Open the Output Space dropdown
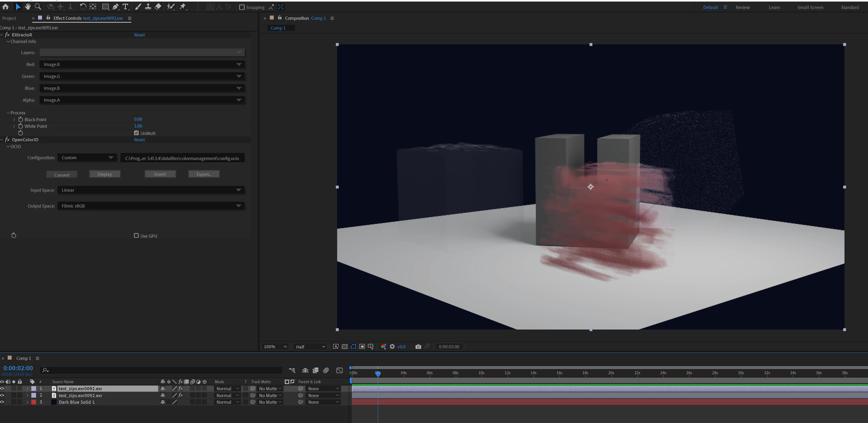Screen dimensions: 868x423 (x=151, y=206)
